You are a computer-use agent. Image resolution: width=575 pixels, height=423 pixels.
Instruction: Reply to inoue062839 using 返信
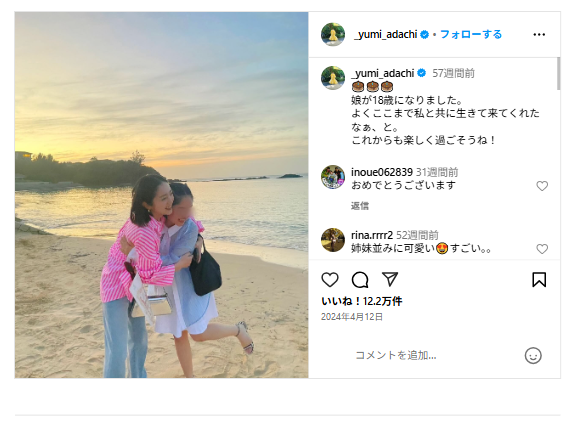click(x=360, y=206)
